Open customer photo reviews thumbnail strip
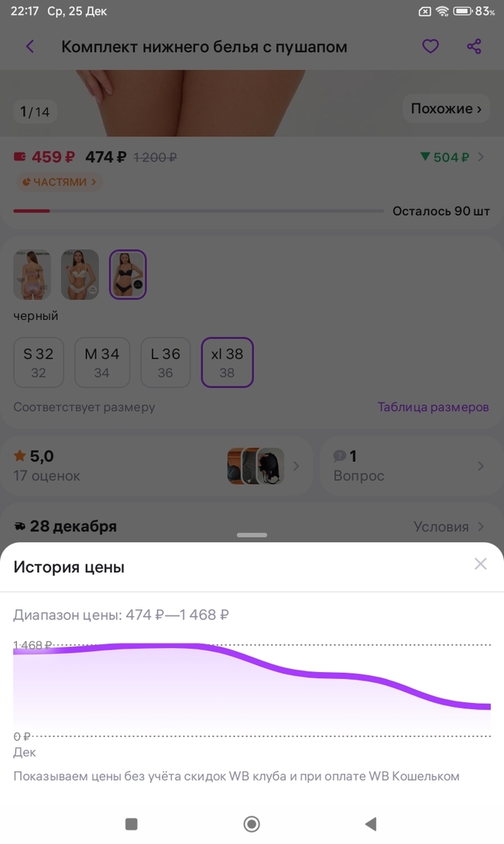The width and height of the screenshot is (504, 844). point(255,466)
